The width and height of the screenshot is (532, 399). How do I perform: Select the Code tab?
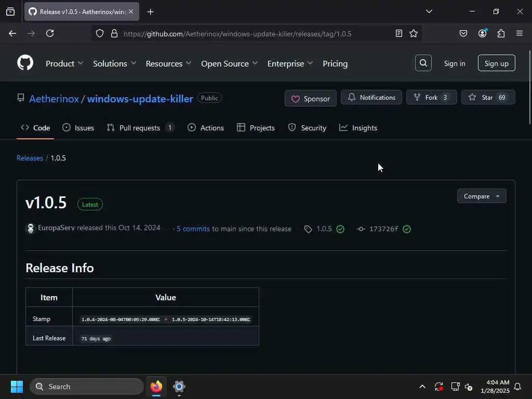tap(35, 128)
